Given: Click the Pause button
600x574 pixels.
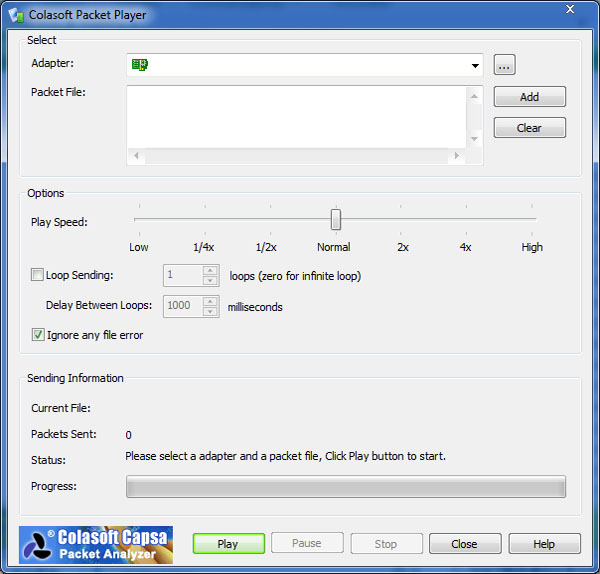Looking at the screenshot, I should coord(307,543).
